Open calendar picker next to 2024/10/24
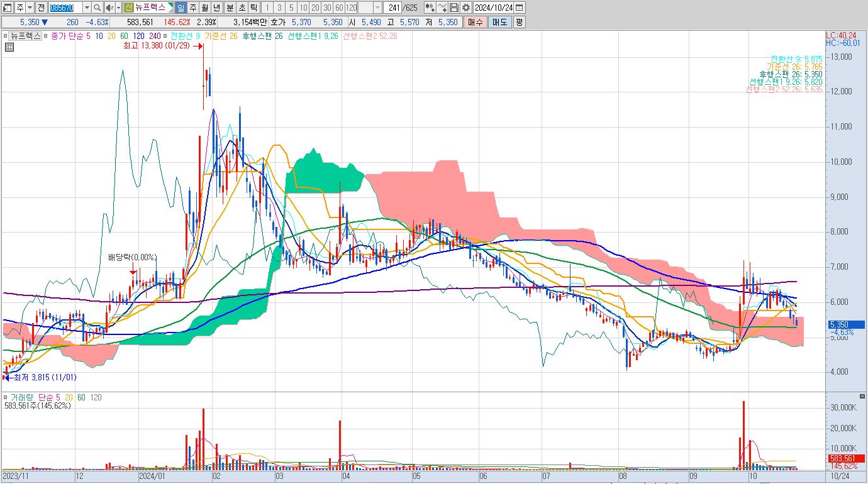 pos(519,8)
